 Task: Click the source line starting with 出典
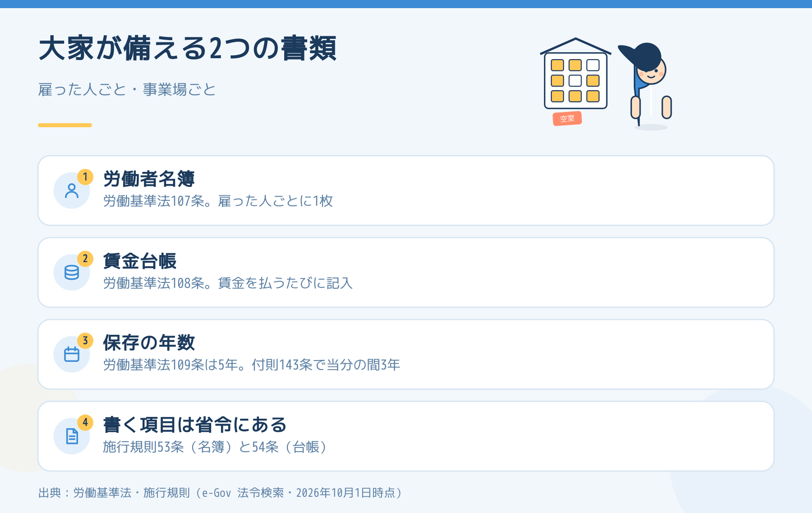pos(220,493)
